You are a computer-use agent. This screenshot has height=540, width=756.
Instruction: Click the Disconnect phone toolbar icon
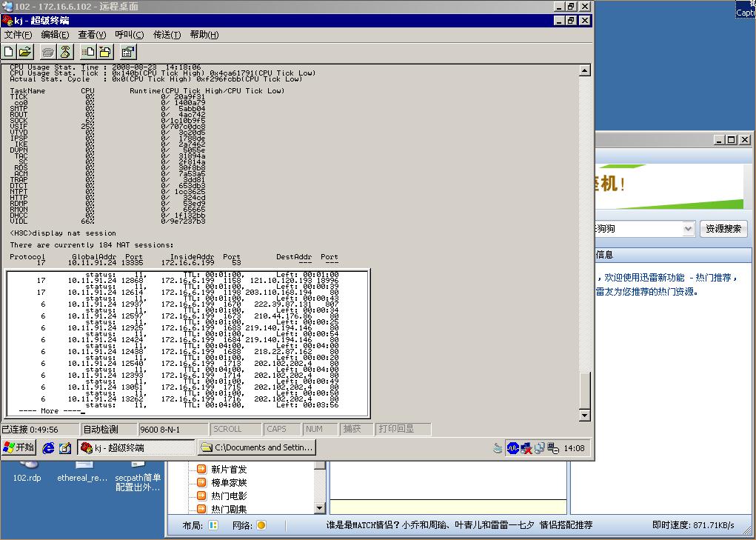pyautogui.click(x=66, y=51)
